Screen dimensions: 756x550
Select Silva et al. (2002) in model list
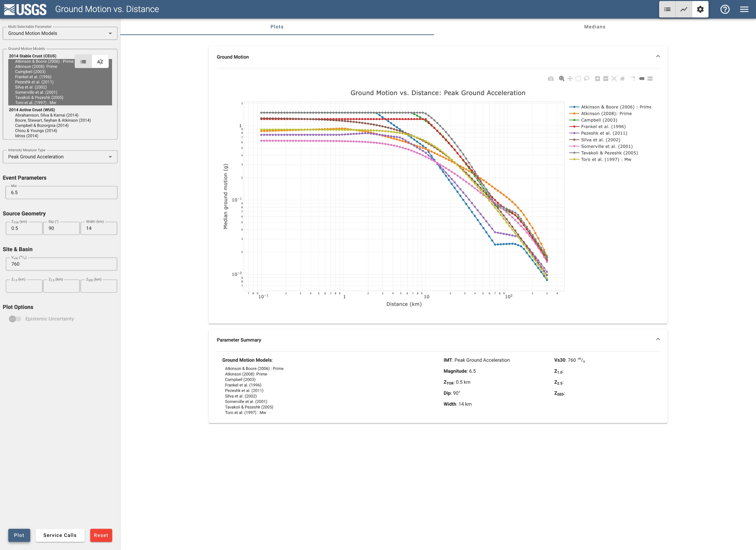click(31, 87)
